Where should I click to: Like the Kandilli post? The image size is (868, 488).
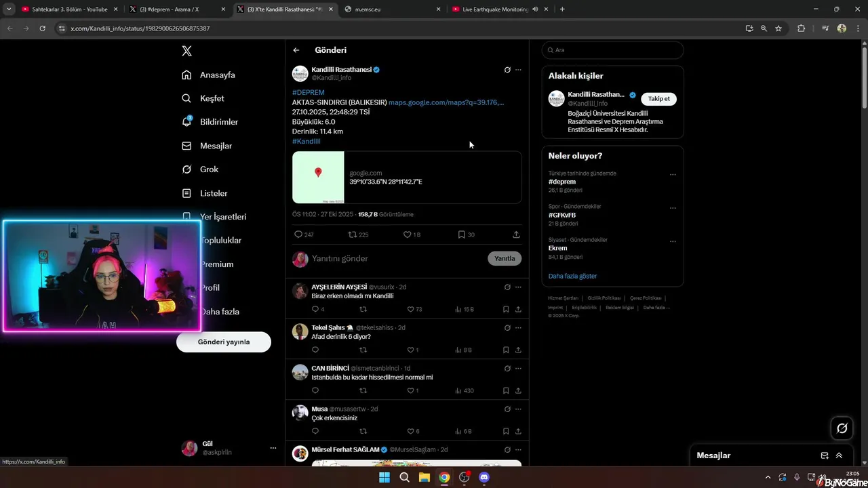click(x=408, y=235)
